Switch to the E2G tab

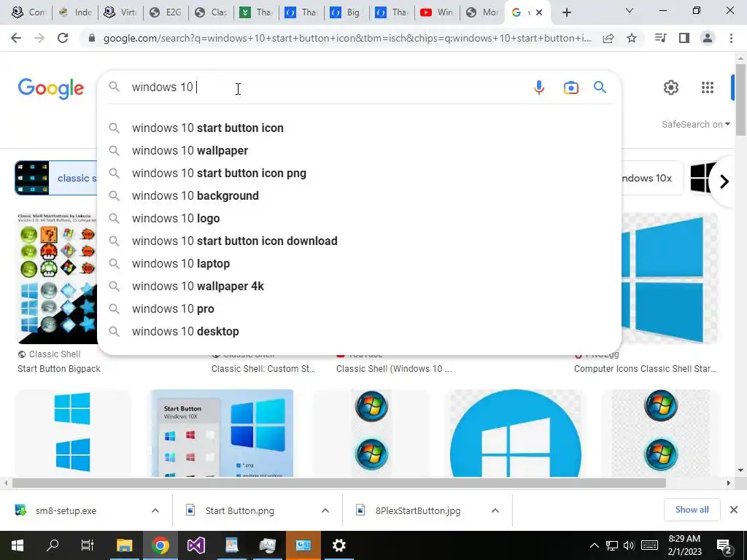pyautogui.click(x=166, y=12)
